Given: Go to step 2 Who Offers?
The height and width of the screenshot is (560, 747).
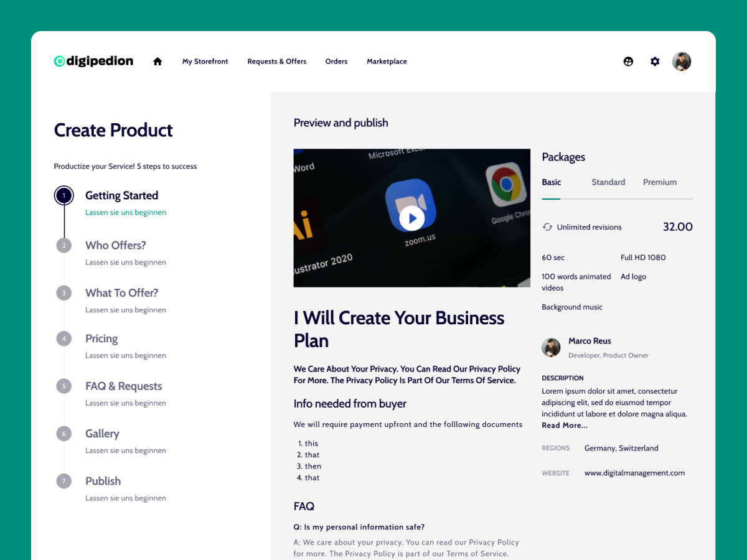Looking at the screenshot, I should (x=115, y=245).
